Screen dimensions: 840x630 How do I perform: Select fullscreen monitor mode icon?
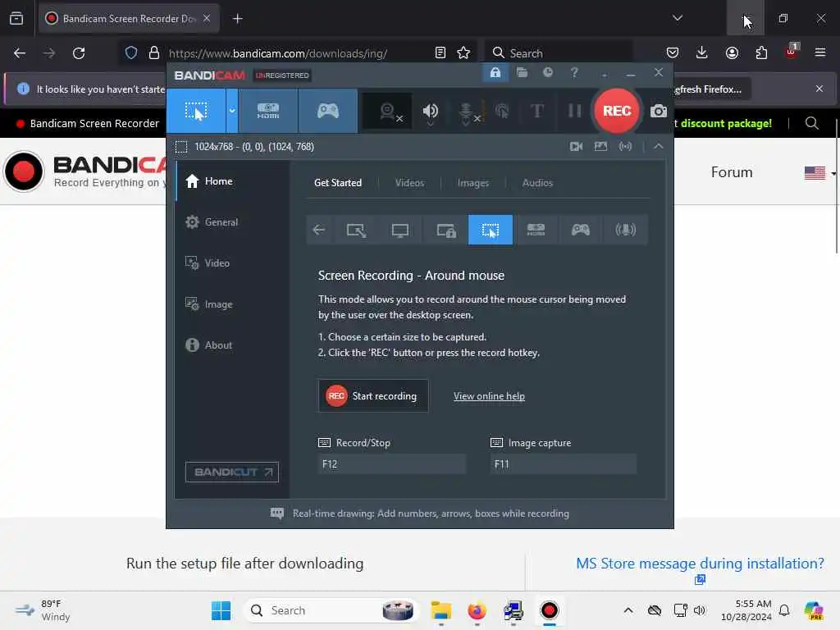(400, 230)
